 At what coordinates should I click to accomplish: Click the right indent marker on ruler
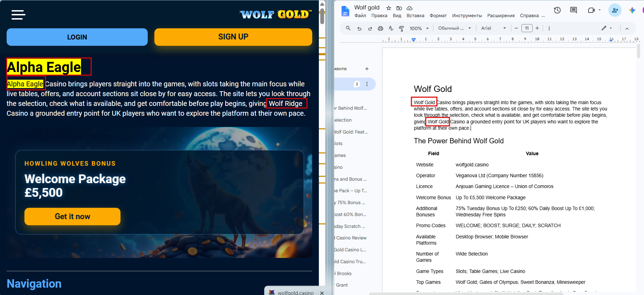click(x=611, y=40)
